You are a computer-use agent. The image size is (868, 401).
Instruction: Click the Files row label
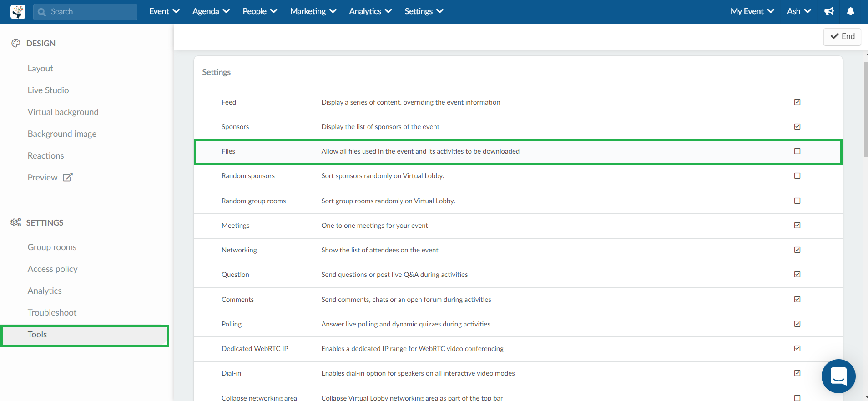click(228, 151)
